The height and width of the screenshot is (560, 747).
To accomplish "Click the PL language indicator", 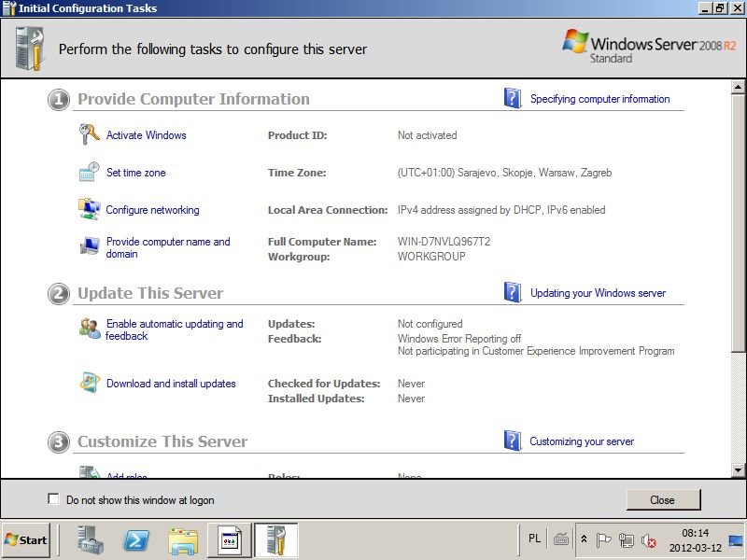I will (534, 539).
